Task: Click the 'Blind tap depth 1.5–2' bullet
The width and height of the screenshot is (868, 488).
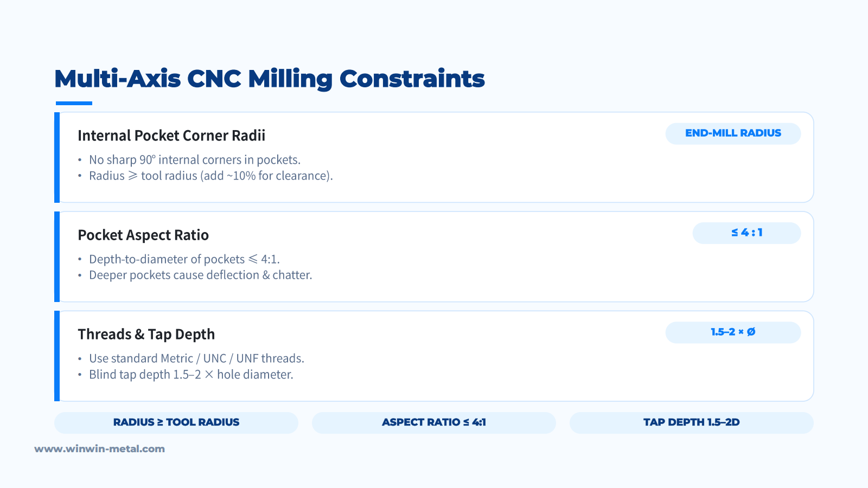Action: point(191,375)
